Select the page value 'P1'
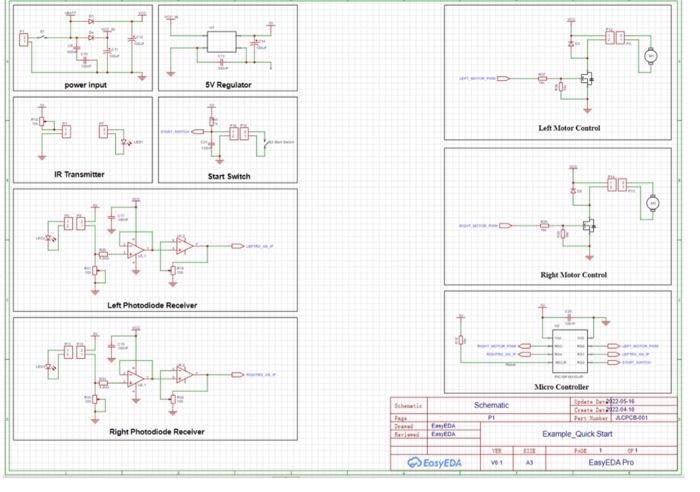 [491, 418]
